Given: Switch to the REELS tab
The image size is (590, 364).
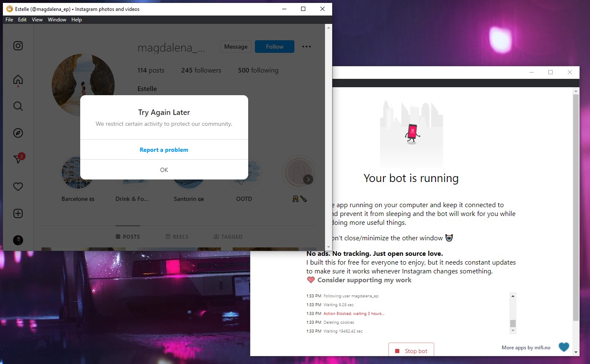Looking at the screenshot, I should click(177, 237).
